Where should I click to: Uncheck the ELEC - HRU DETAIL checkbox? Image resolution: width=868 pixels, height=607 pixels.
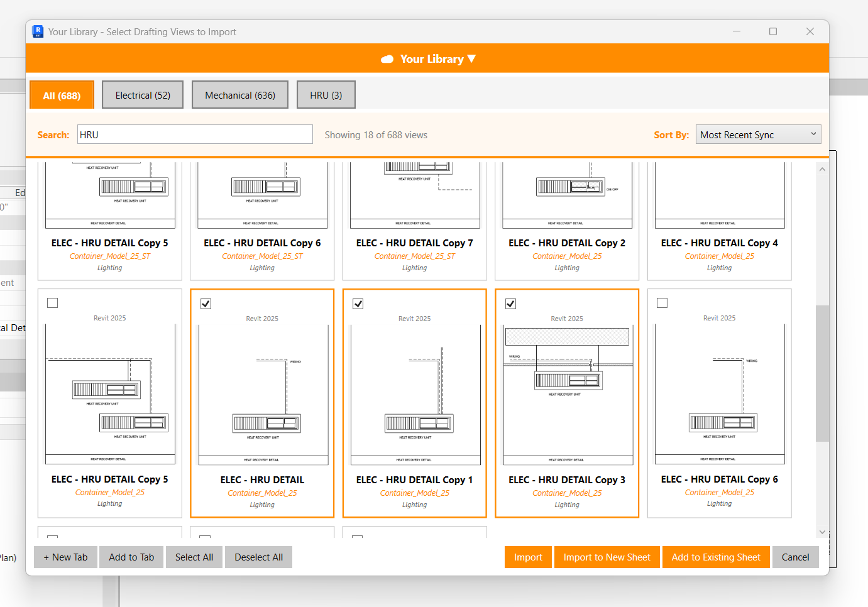[206, 304]
